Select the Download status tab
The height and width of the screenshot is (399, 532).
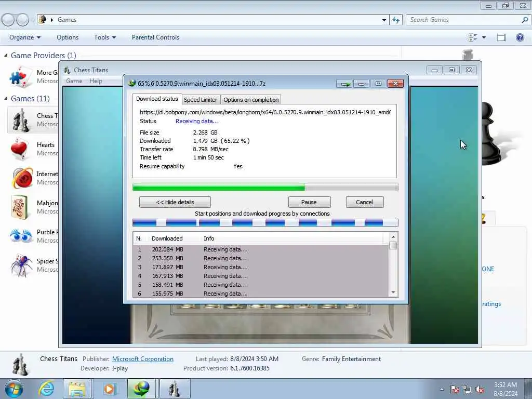[x=157, y=99]
